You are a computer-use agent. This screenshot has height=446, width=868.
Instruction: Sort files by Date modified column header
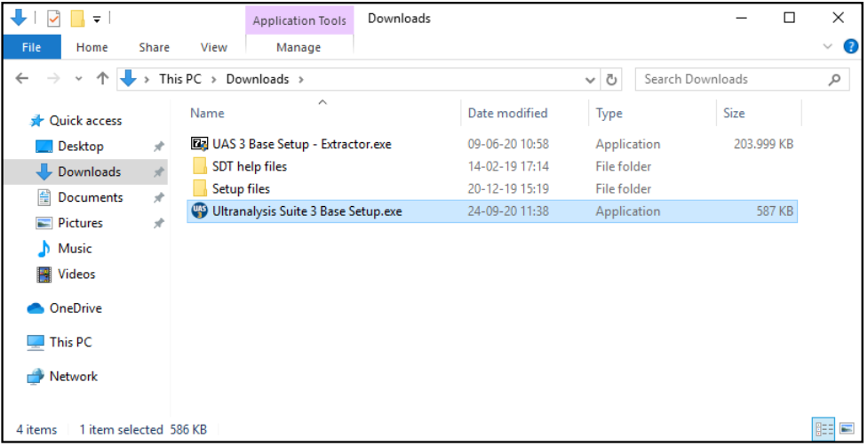(x=507, y=113)
